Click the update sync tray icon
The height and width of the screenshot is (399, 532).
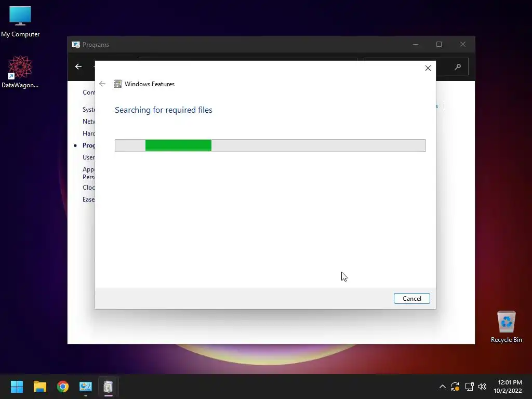point(455,387)
